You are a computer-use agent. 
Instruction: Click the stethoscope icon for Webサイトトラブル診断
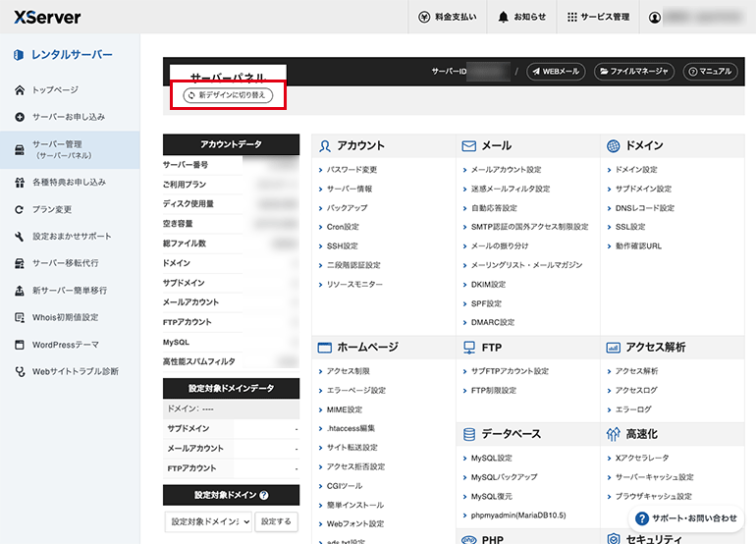[20, 372]
